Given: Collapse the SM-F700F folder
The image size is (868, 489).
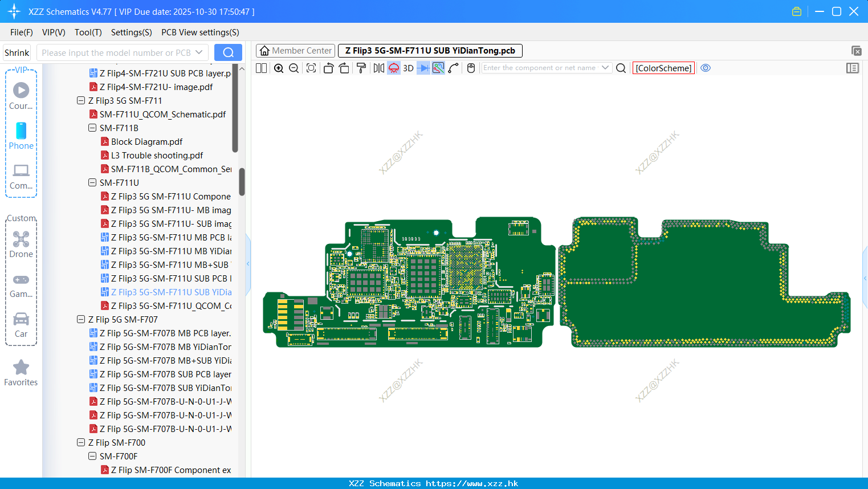Looking at the screenshot, I should click(x=92, y=456).
